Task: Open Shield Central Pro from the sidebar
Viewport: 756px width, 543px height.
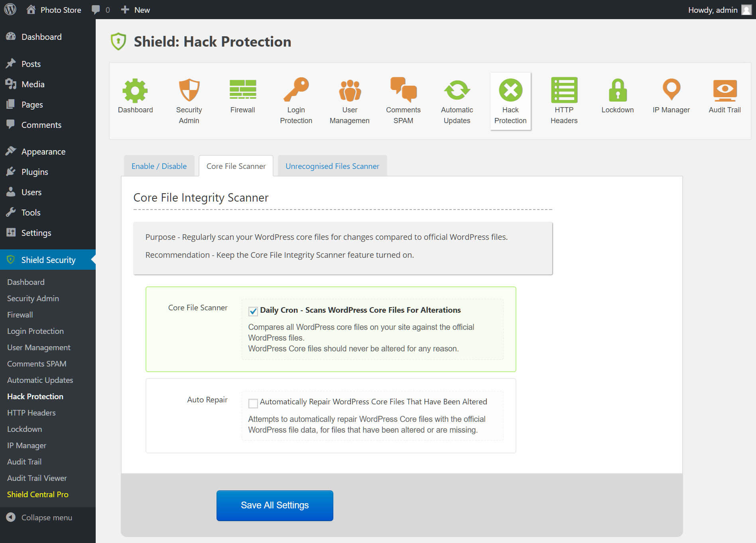Action: (x=37, y=494)
